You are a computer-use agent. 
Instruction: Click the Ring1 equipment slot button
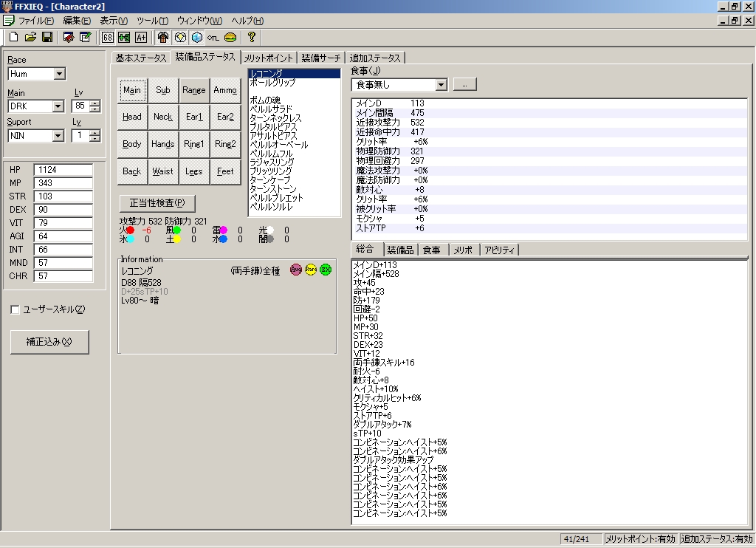coord(194,144)
